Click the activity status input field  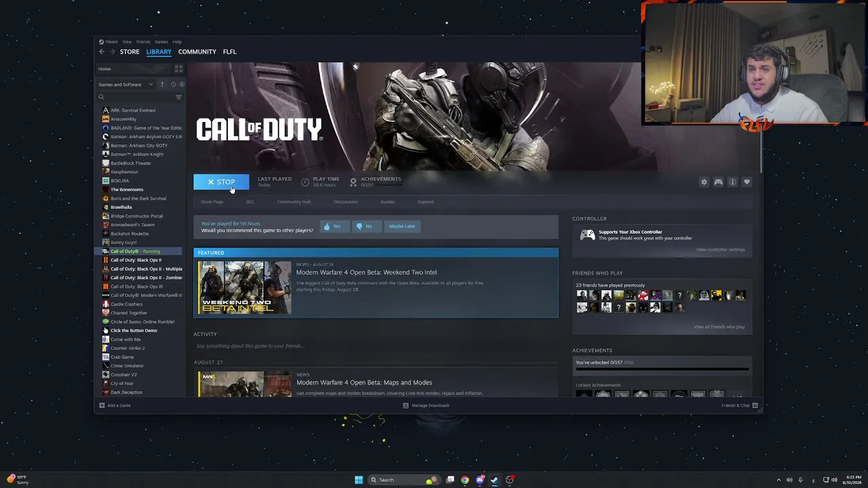(376, 346)
